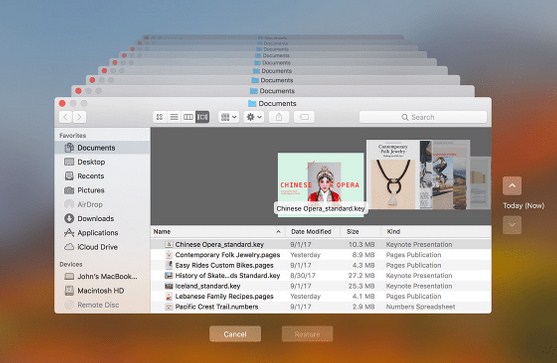Select the previous backup Documents window behind
The width and height of the screenshot is (557, 363).
click(x=273, y=91)
